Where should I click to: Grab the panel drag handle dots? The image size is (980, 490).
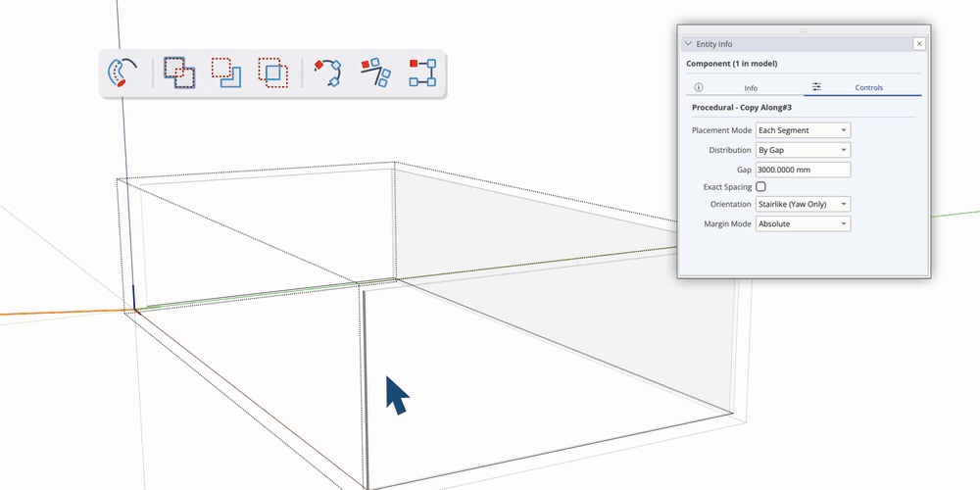click(804, 30)
